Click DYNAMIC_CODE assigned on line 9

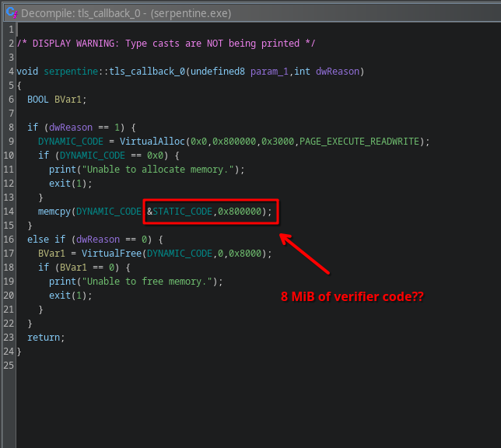click(x=71, y=142)
